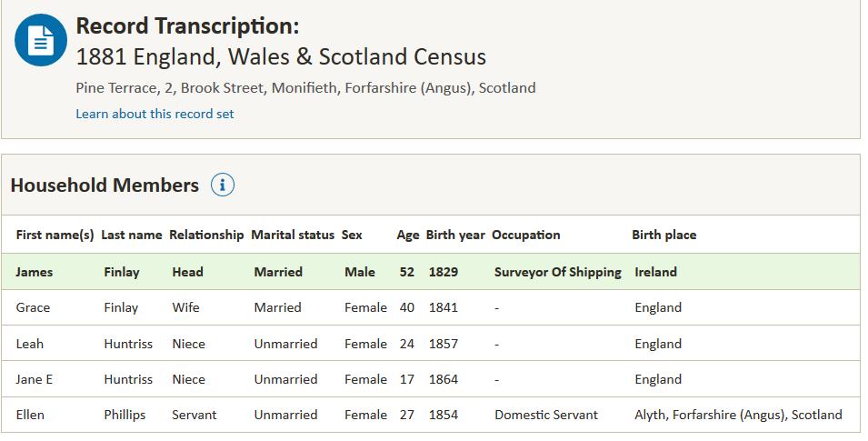Screen dimensions: 868x441
Task: Click the Household Members info icon
Action: point(223,185)
